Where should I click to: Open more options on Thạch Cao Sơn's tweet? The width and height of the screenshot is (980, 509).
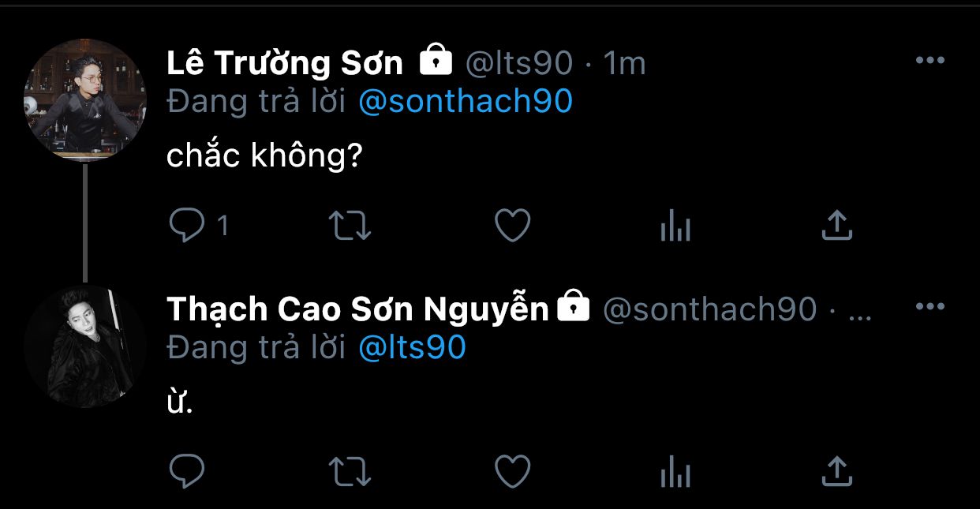(x=930, y=307)
